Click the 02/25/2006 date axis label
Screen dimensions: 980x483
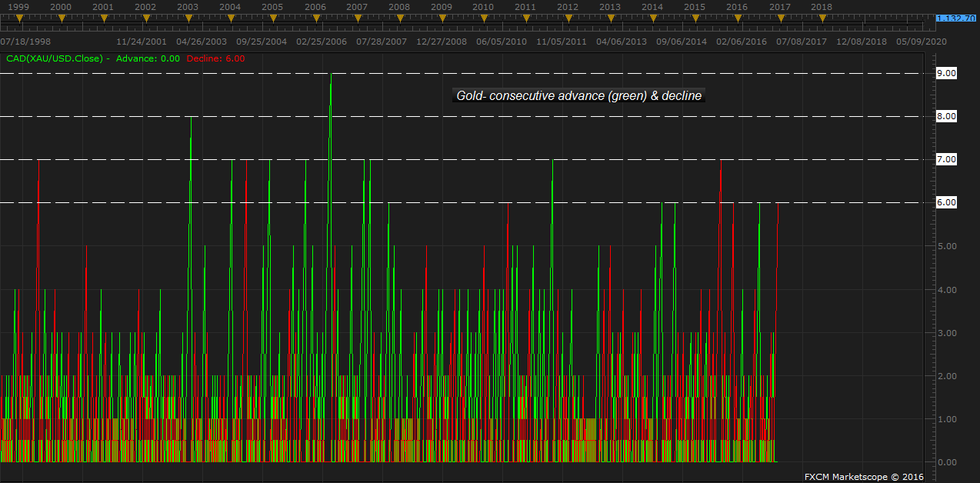pyautogui.click(x=322, y=42)
